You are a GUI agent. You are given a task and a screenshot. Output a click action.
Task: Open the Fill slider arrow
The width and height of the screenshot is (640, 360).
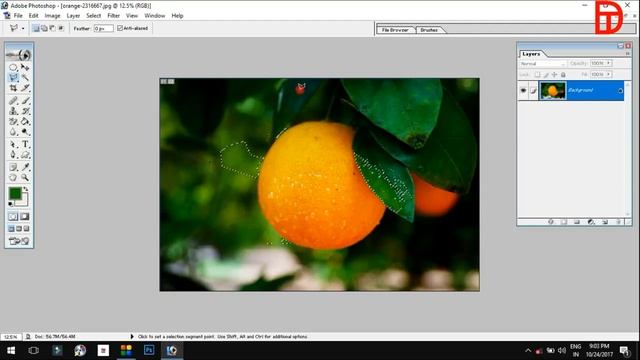point(609,74)
